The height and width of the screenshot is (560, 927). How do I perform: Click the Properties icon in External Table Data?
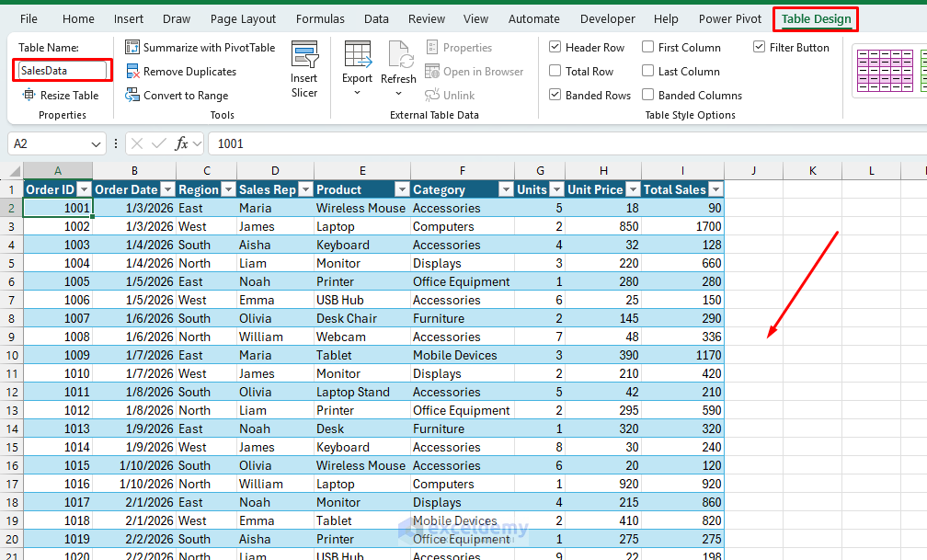point(432,47)
